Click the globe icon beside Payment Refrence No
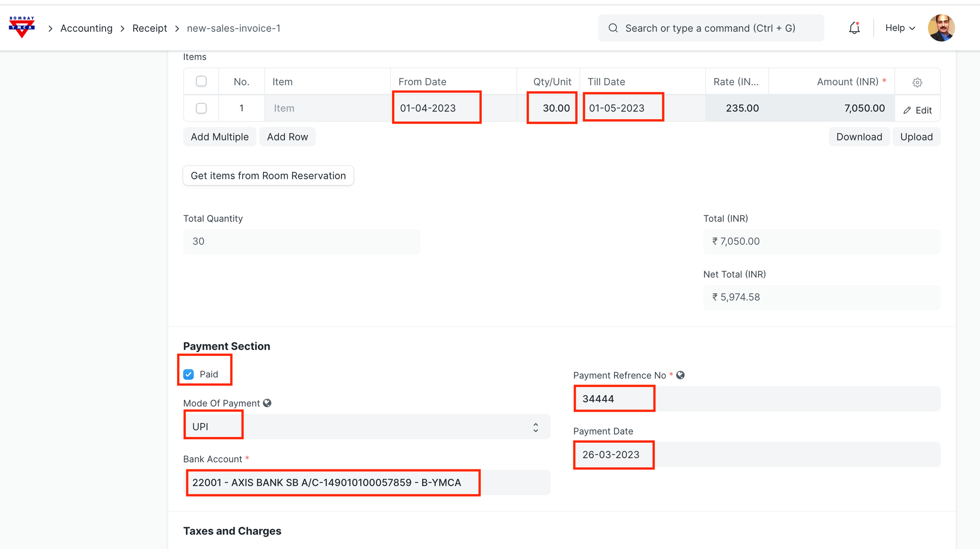This screenshot has height=549, width=980. 680,375
